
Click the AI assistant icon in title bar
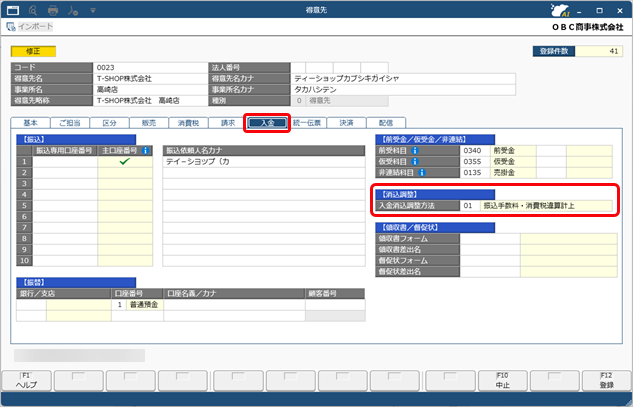[x=560, y=10]
